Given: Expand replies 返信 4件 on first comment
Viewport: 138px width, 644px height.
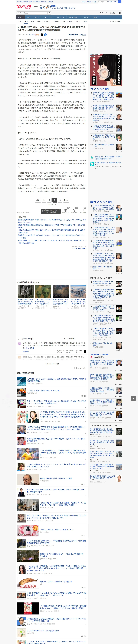Looking at the screenshot, I should pos(26,352).
